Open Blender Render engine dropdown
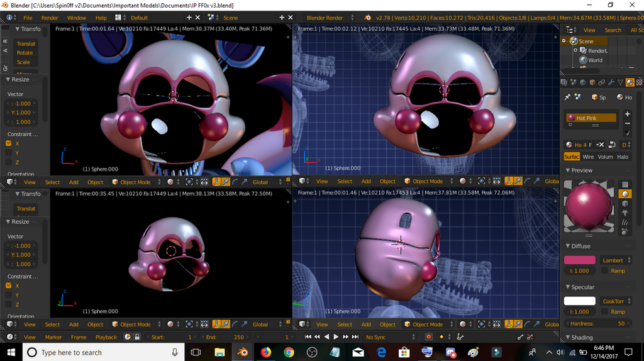 [x=330, y=18]
